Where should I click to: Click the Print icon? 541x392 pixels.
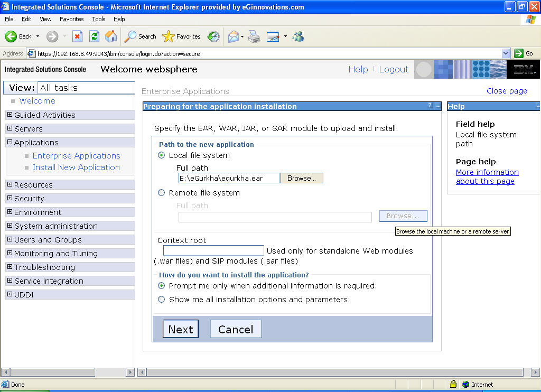point(254,36)
